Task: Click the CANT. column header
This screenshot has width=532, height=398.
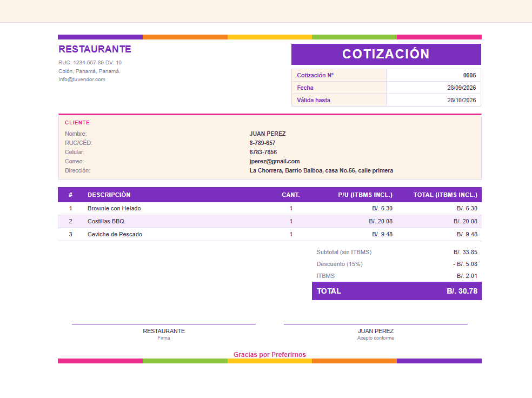Action: click(291, 195)
